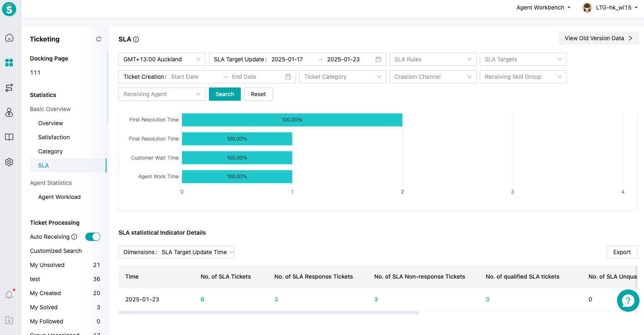This screenshot has height=335, width=644.
Task: Click the Reset button
Action: click(258, 94)
